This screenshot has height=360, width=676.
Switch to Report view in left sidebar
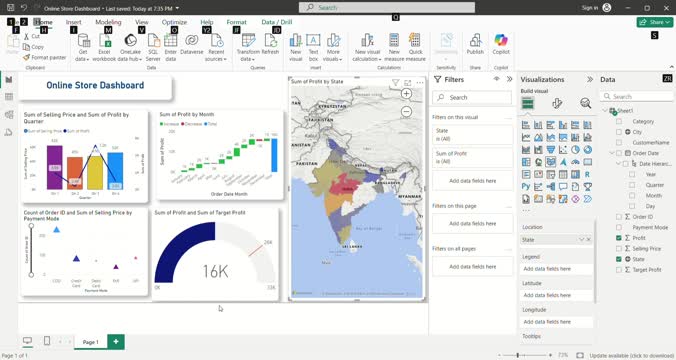click(x=9, y=80)
